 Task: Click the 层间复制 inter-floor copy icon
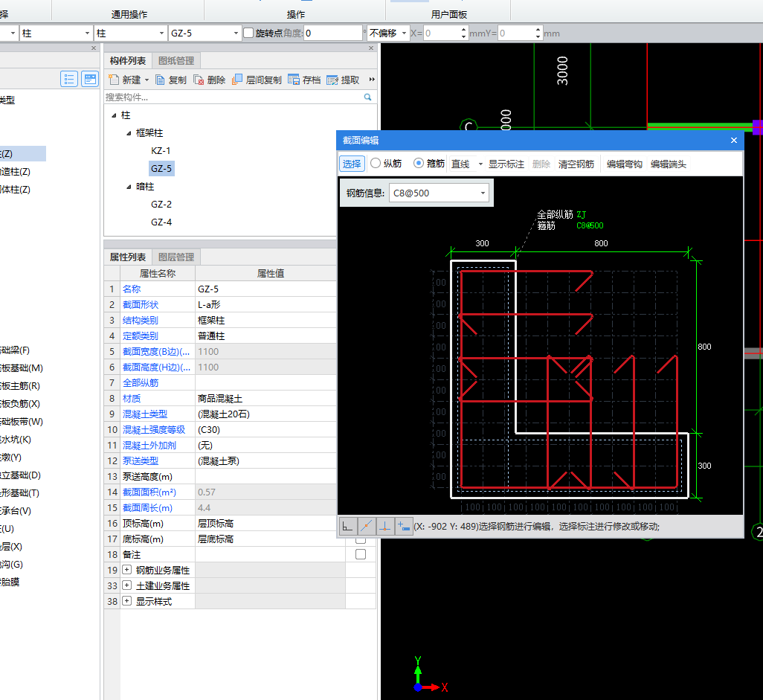click(x=237, y=80)
